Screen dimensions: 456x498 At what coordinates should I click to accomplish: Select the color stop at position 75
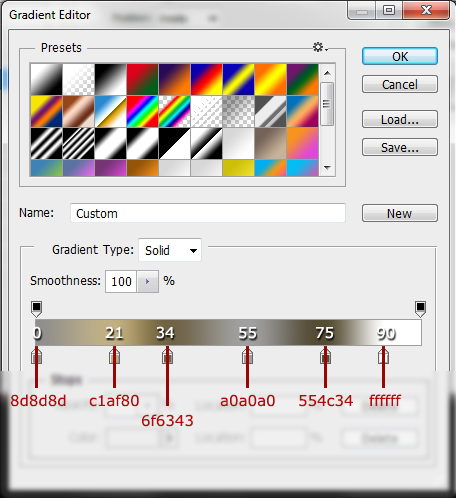tap(325, 356)
